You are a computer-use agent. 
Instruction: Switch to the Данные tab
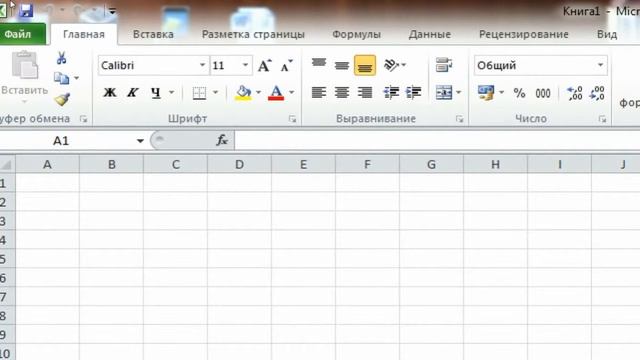pyautogui.click(x=430, y=34)
